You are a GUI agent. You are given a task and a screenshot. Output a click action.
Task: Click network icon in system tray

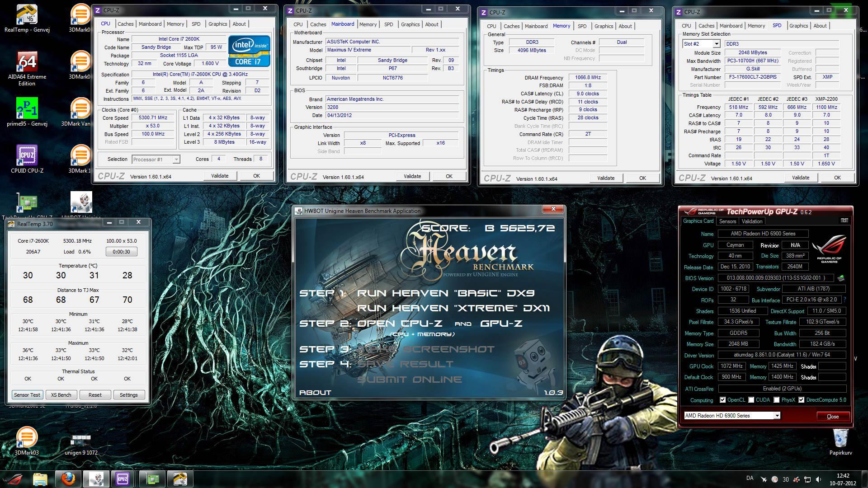click(x=807, y=479)
